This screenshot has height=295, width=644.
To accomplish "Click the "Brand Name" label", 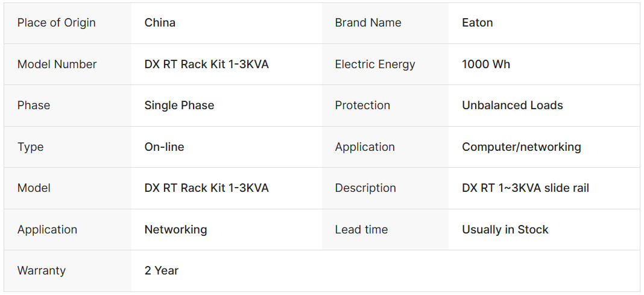I will pyautogui.click(x=368, y=23).
